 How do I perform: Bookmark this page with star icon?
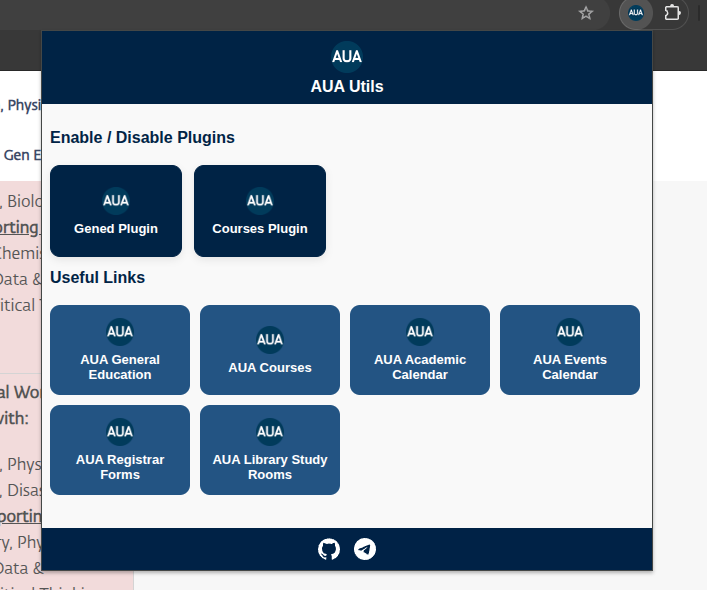(x=586, y=13)
